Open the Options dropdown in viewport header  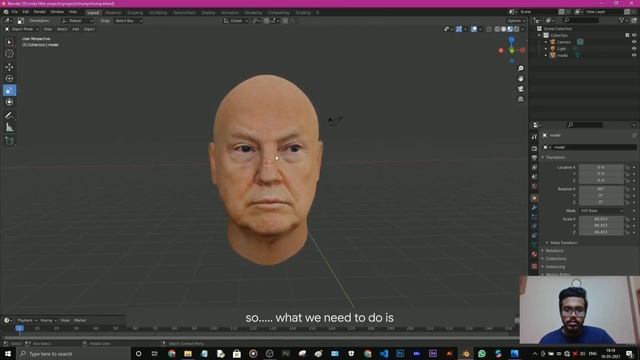click(516, 21)
